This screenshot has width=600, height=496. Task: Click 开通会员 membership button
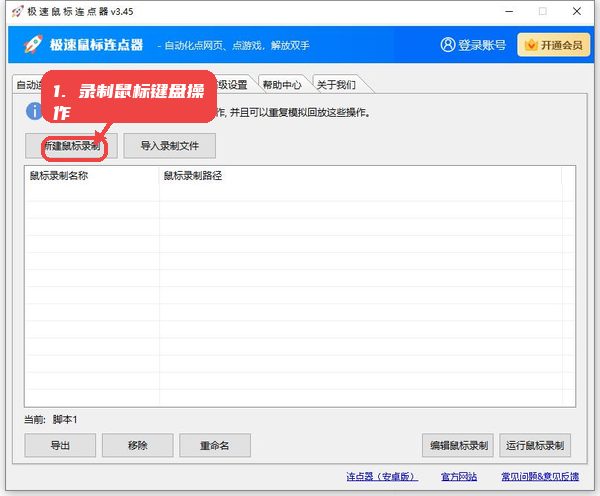point(553,45)
